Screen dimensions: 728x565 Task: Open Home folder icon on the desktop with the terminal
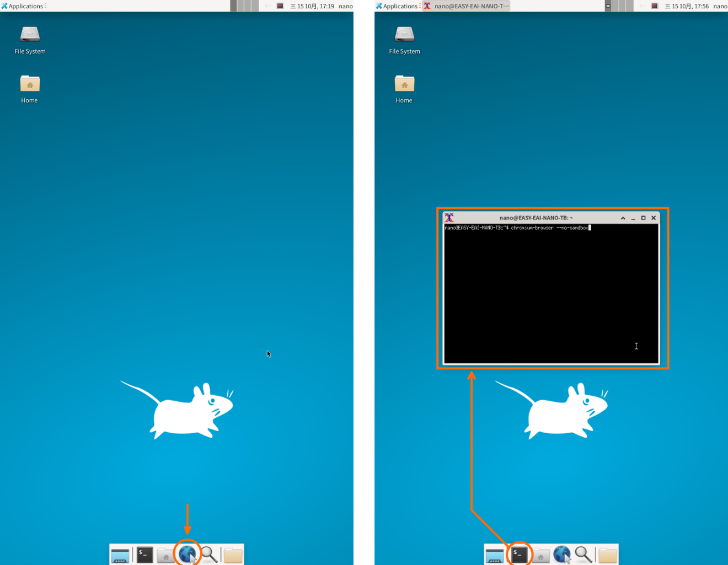(404, 89)
